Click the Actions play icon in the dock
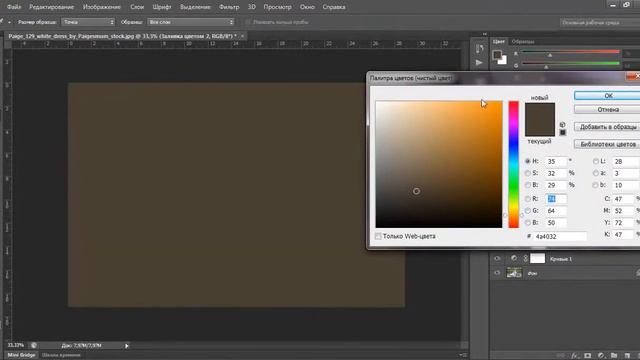Image resolution: width=640 pixels, height=360 pixels. point(480,62)
